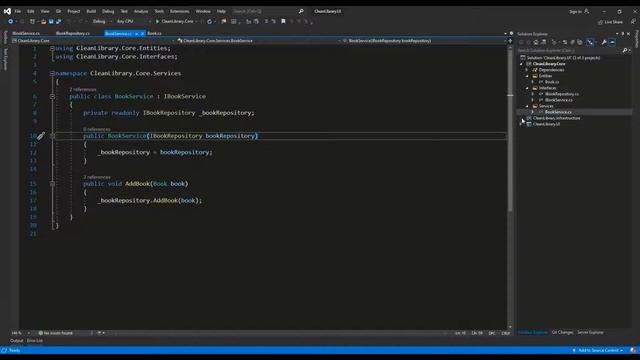Click the 0 references CodeLens above constructor
Viewport: 640px width, 360px height.
(96, 129)
